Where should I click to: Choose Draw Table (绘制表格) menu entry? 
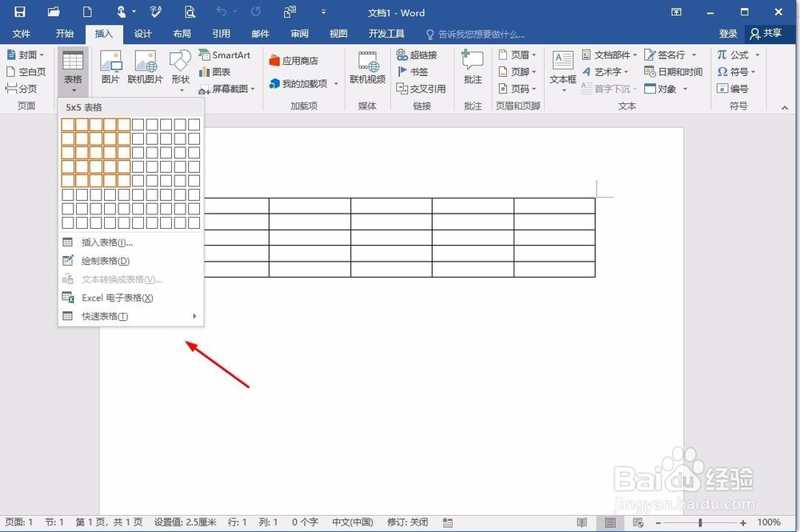pyautogui.click(x=131, y=261)
